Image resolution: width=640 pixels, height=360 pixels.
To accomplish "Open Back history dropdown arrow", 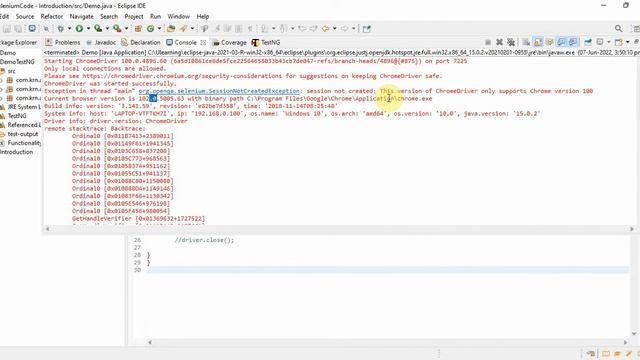I will tap(335, 29).
